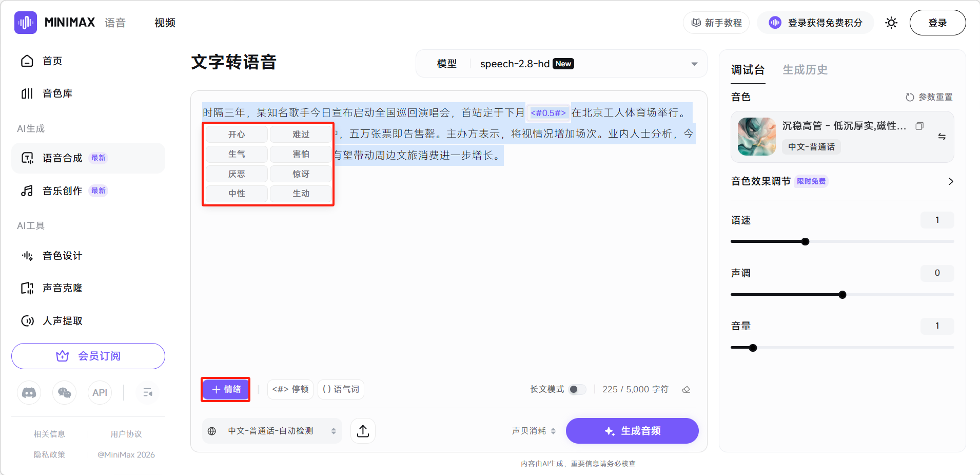
Task: Open the WeChat contact icon
Action: coord(65,393)
